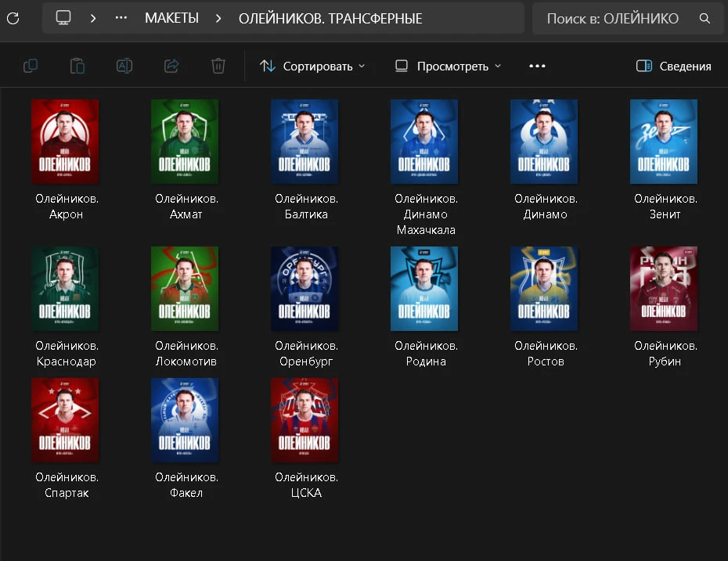Image resolution: width=728 pixels, height=561 pixels.
Task: Click the This PC monitor icon
Action: 63,18
